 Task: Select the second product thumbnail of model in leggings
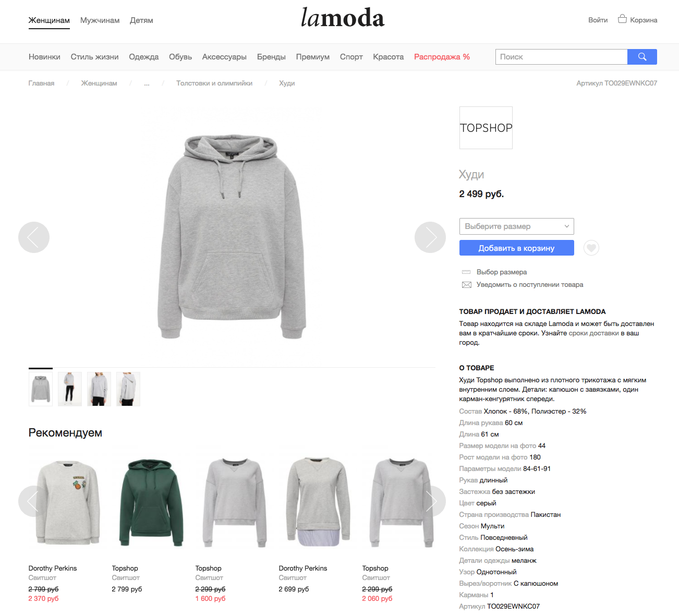pyautogui.click(x=70, y=389)
